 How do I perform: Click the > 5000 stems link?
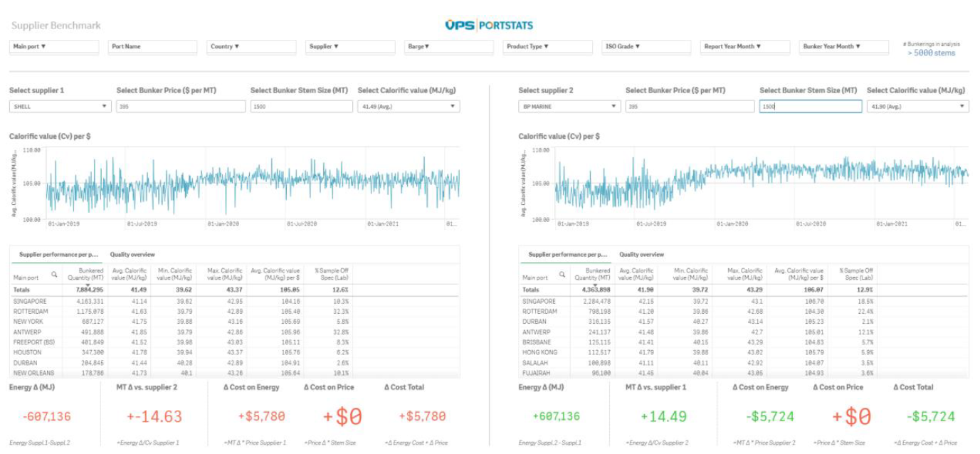click(931, 53)
